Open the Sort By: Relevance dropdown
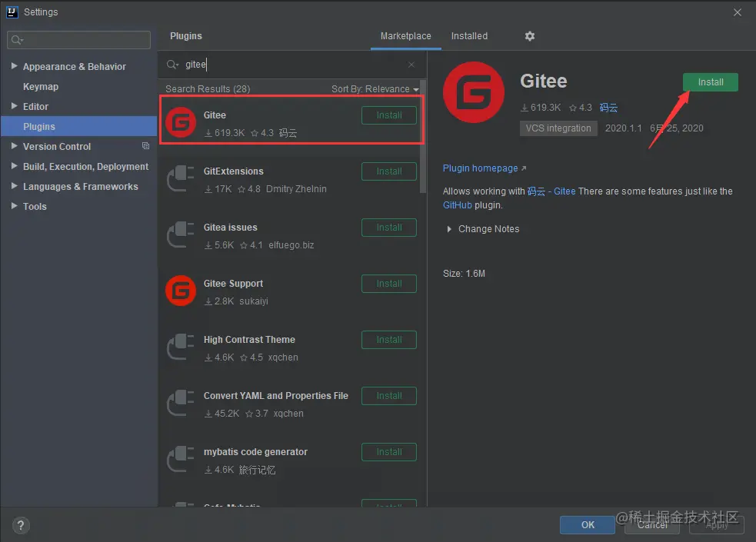Image resolution: width=756 pixels, height=542 pixels. (x=375, y=89)
